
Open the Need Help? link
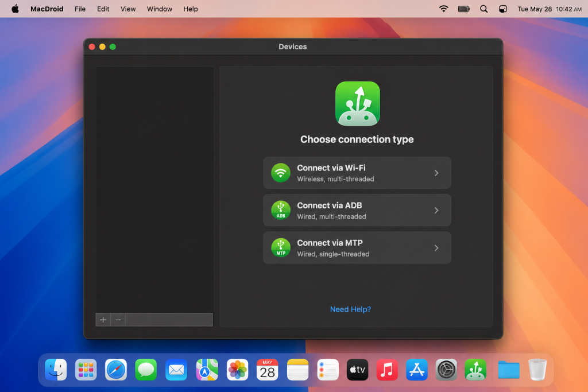coord(350,309)
